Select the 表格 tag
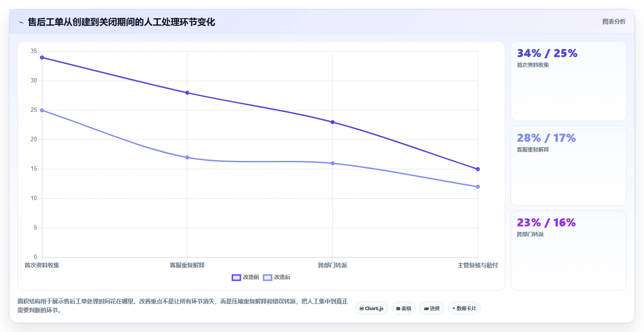This screenshot has height=332, width=644. click(404, 308)
